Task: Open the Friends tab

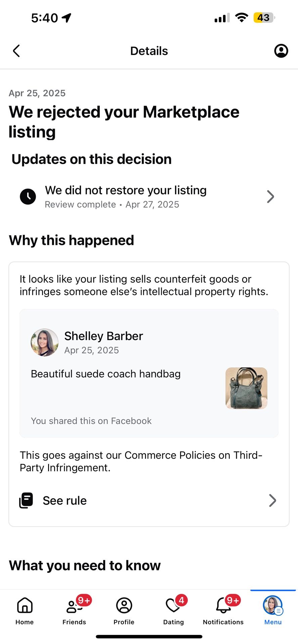Action: [74, 611]
